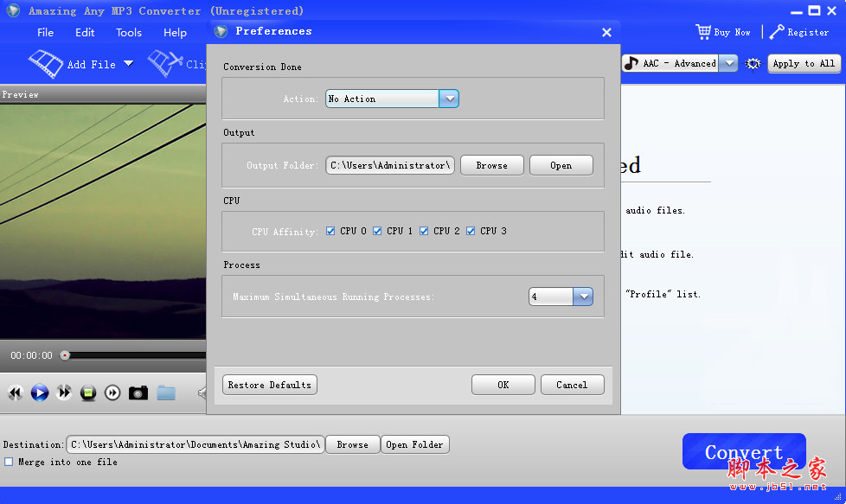Open the Tools menu
The width and height of the screenshot is (846, 504).
tap(129, 32)
